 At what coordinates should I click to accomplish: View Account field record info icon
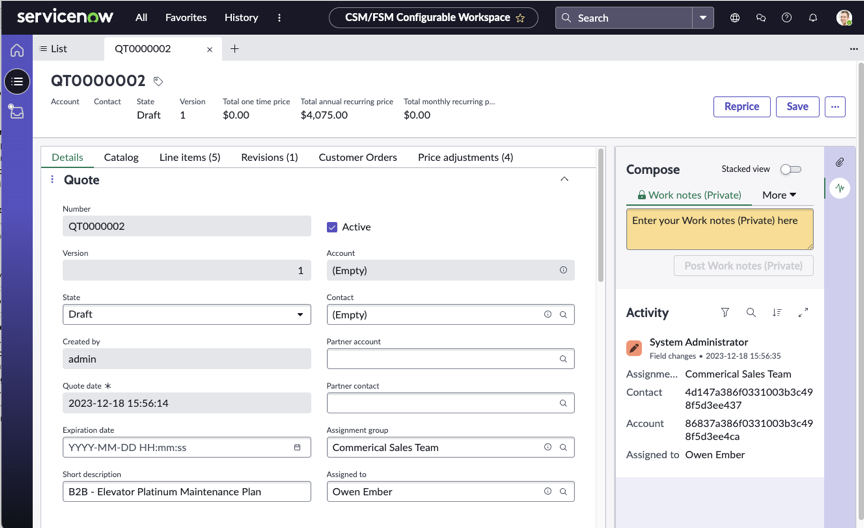click(563, 270)
